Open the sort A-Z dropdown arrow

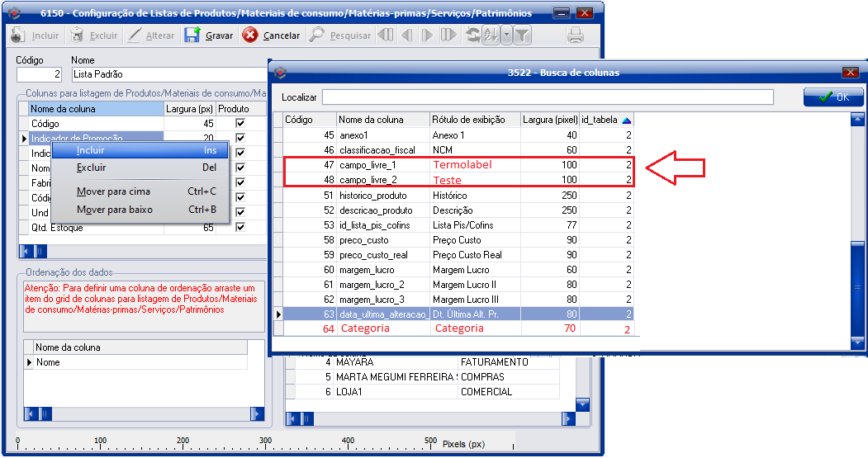[x=506, y=35]
